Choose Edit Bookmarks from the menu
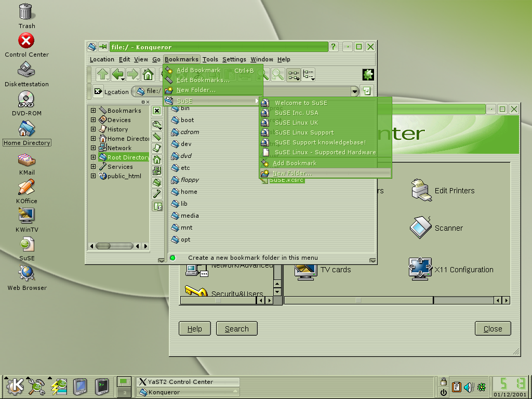The width and height of the screenshot is (532, 399). tap(213, 80)
